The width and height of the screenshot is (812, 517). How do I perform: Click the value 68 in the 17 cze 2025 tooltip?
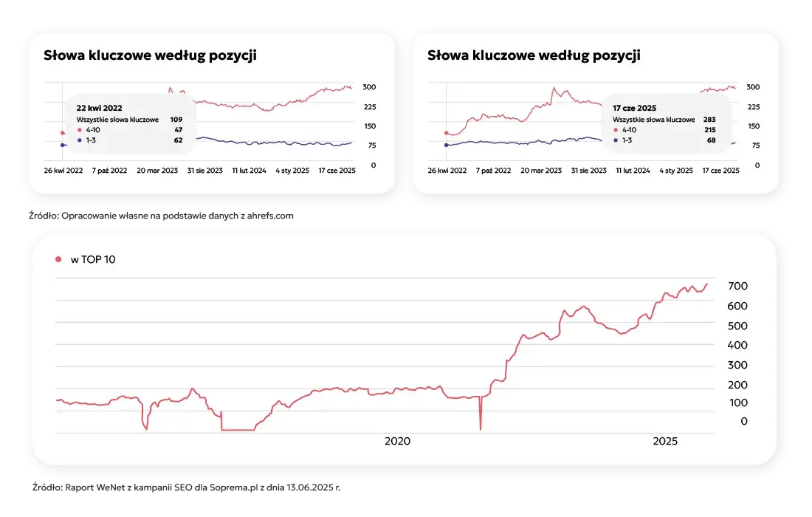712,140
